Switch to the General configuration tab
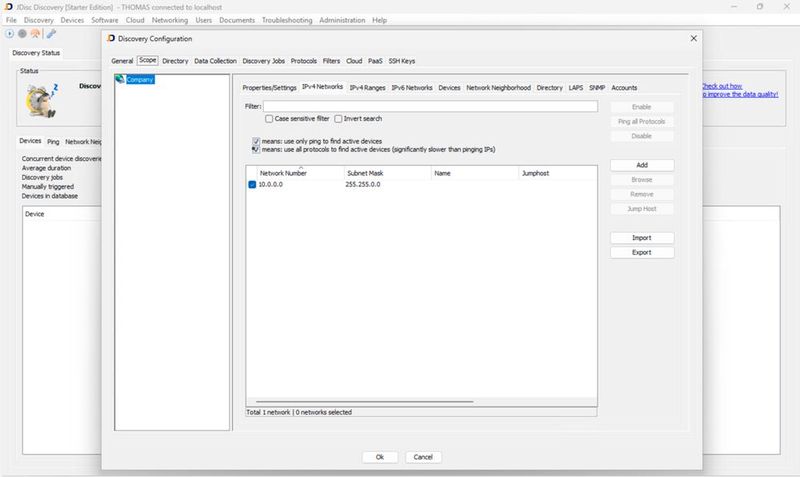Viewport: 800px width, 477px height. 122,61
